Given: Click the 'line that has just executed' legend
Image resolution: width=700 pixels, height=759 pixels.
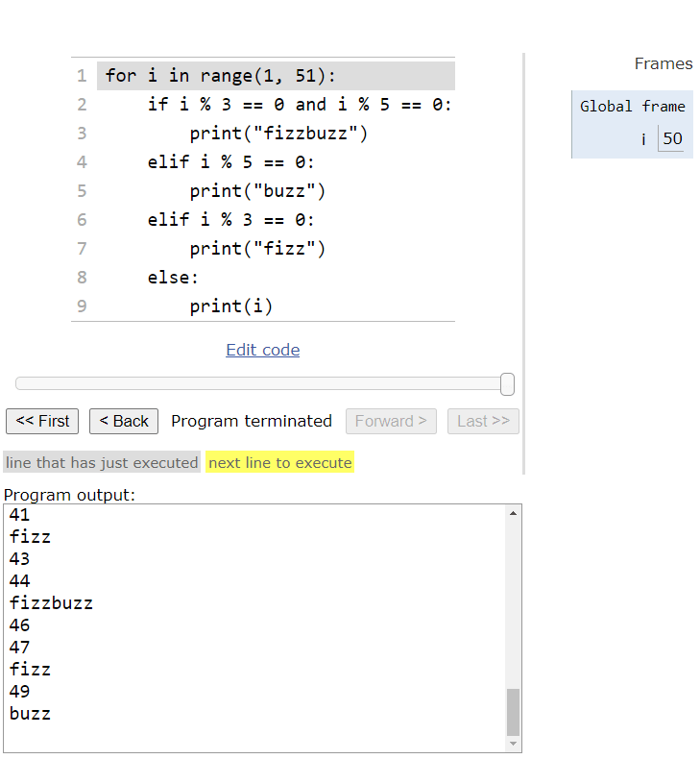Looking at the screenshot, I should (x=102, y=462).
